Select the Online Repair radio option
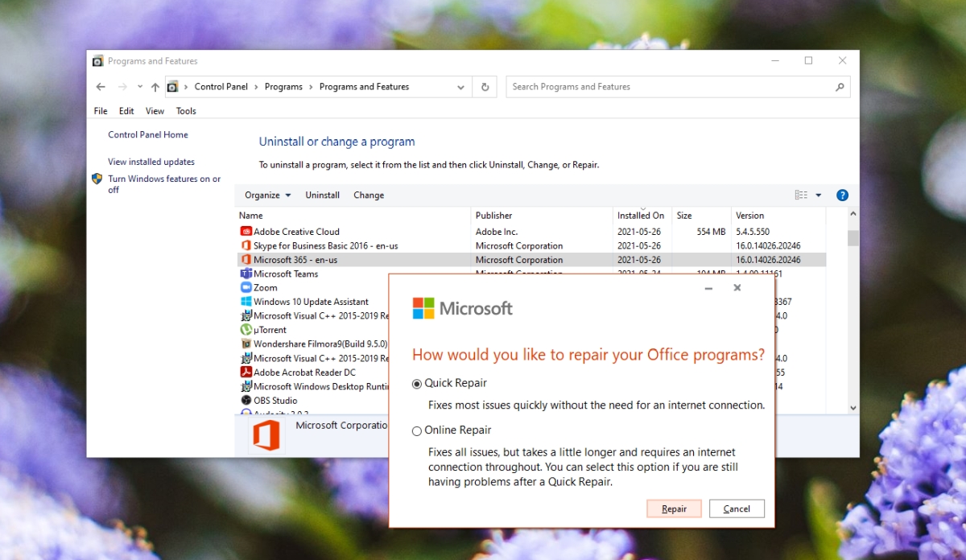The height and width of the screenshot is (560, 966). (417, 430)
